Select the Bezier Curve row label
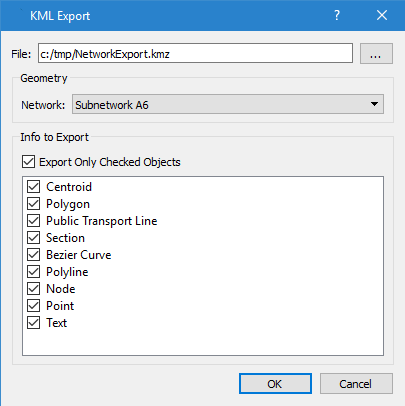This screenshot has width=405, height=406. coord(79,255)
